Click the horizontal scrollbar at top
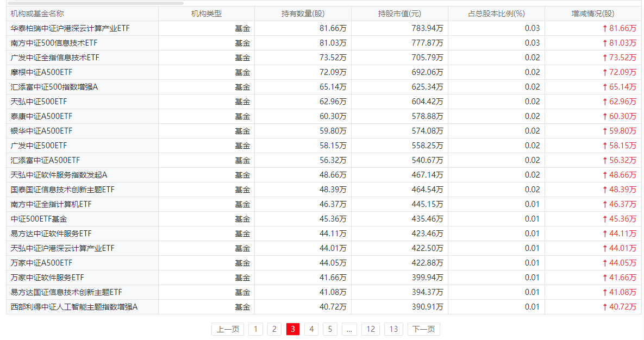Viewport: 644px width, 340px height. pyautogui.click(x=95, y=3)
